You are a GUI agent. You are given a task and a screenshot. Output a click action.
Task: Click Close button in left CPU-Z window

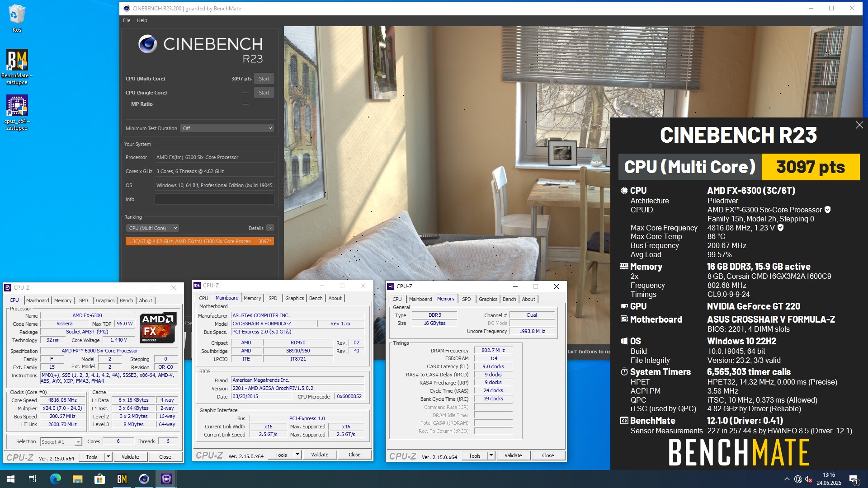(x=165, y=457)
